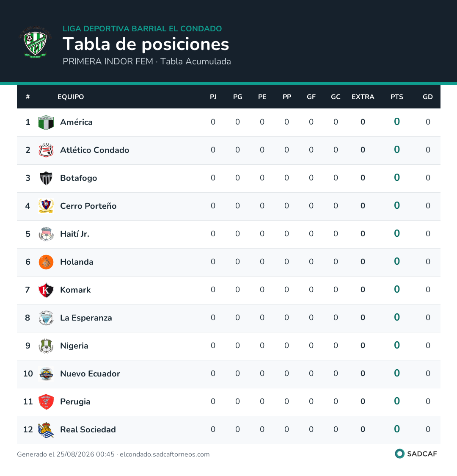Click the América team crest
This screenshot has width=457, height=476.
46,122
